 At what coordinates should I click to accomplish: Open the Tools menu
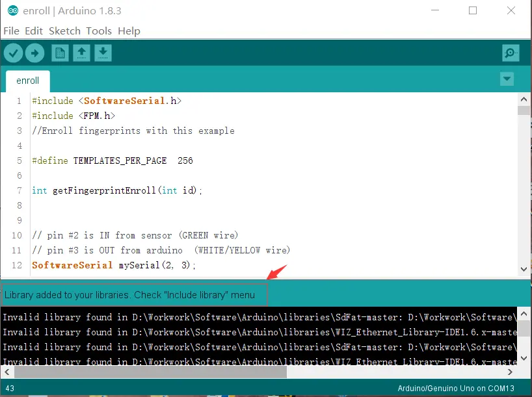click(x=99, y=31)
